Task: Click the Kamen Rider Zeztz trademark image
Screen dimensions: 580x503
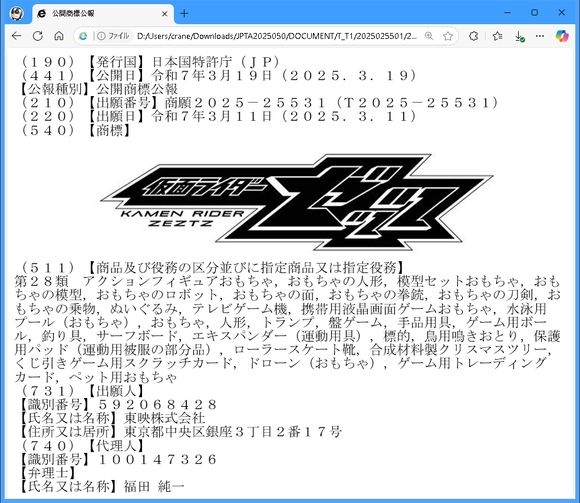Action: click(297, 202)
